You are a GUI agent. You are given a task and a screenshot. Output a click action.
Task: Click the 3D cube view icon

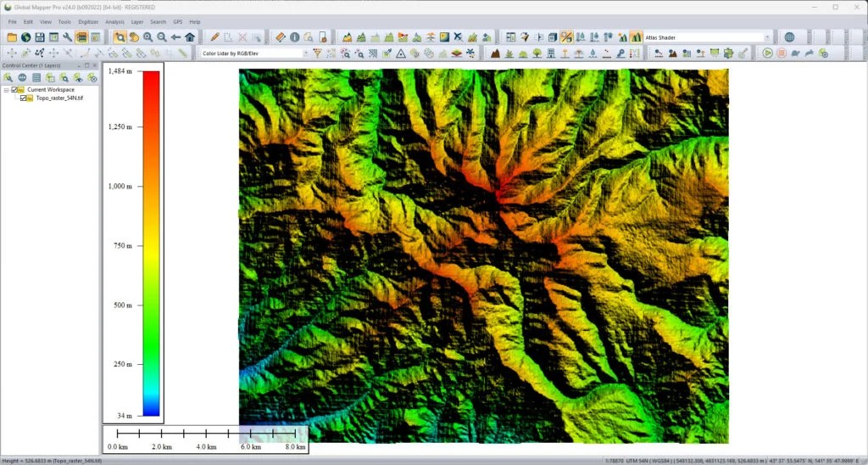coord(553,37)
